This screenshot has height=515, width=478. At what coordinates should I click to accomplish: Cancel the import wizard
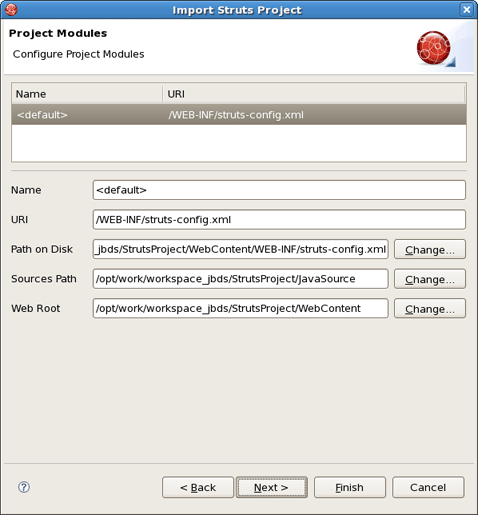point(428,487)
